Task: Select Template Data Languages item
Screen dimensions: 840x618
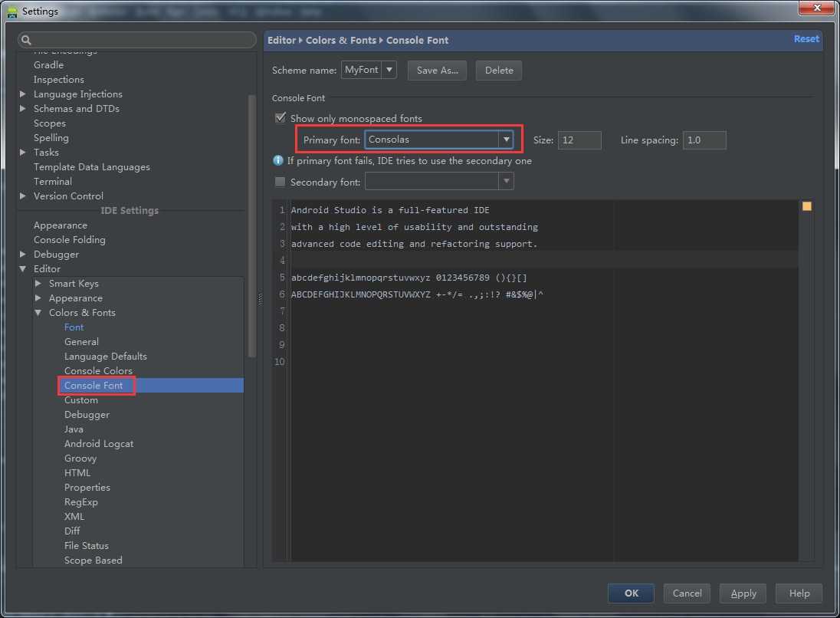Action: pos(92,166)
